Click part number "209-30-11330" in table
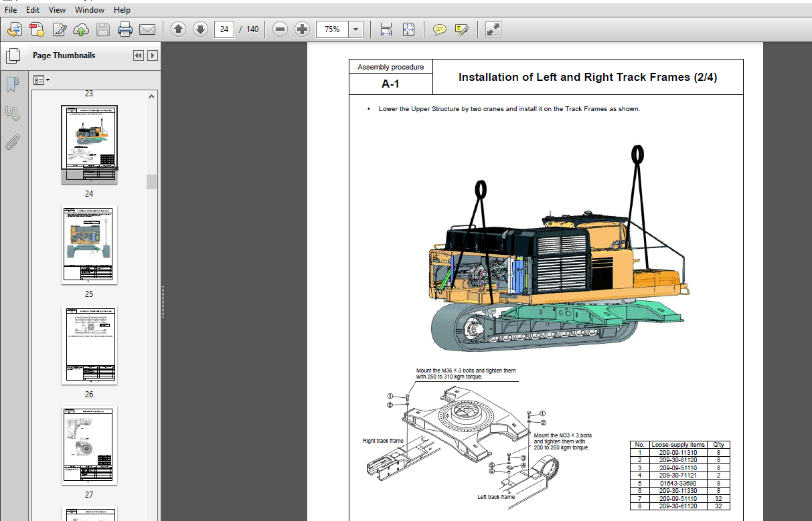The height and width of the screenshot is (521, 812). (x=678, y=490)
